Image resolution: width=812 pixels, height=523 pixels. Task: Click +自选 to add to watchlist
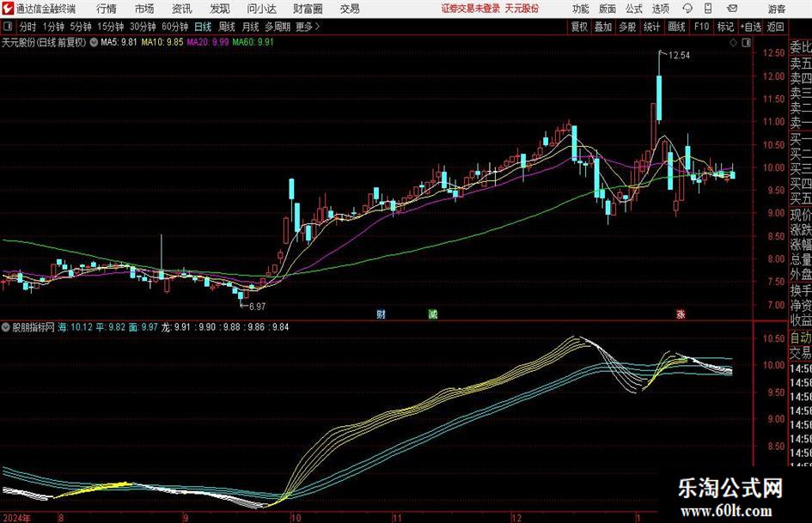coord(750,27)
